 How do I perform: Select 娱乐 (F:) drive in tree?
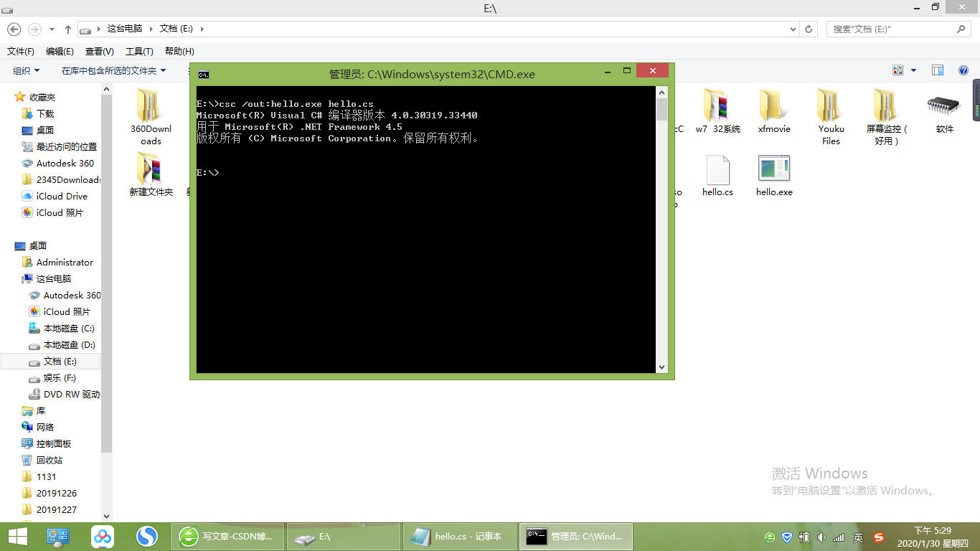pyautogui.click(x=60, y=377)
